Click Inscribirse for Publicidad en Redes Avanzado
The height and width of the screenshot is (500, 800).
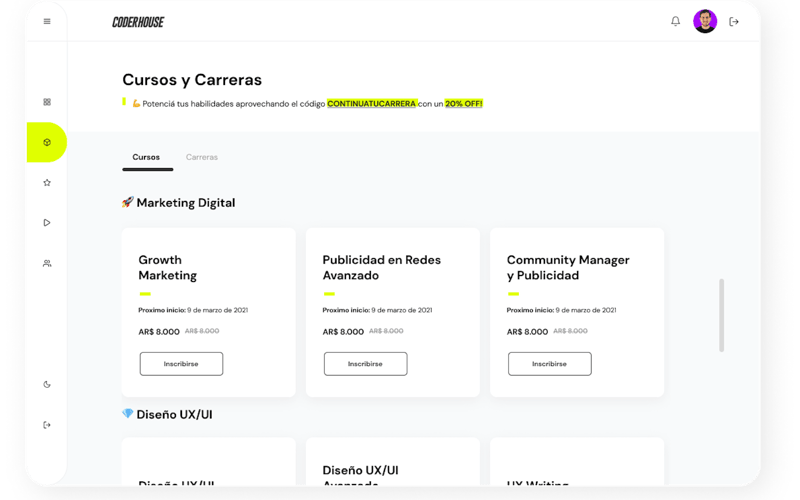(365, 364)
